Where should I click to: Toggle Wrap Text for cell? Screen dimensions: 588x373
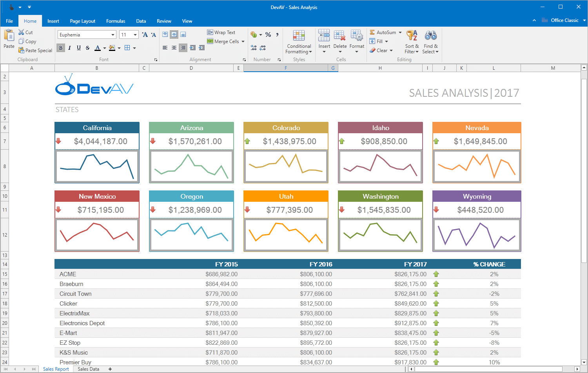pos(221,33)
